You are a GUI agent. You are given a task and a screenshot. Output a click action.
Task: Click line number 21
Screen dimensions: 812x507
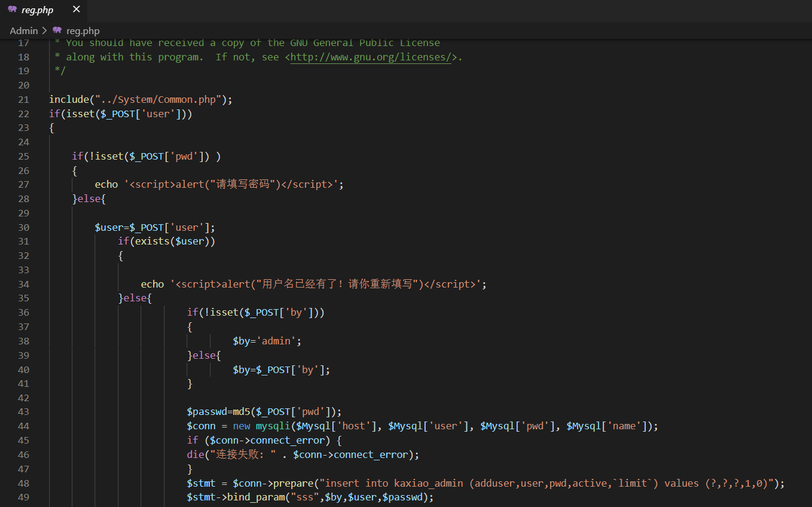click(23, 99)
